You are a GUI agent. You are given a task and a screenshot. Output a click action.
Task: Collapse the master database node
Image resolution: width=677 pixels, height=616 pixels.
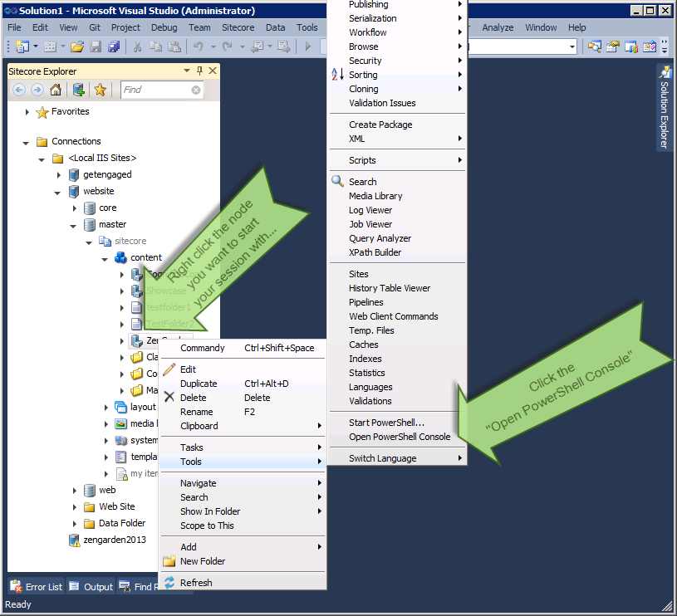(x=74, y=225)
